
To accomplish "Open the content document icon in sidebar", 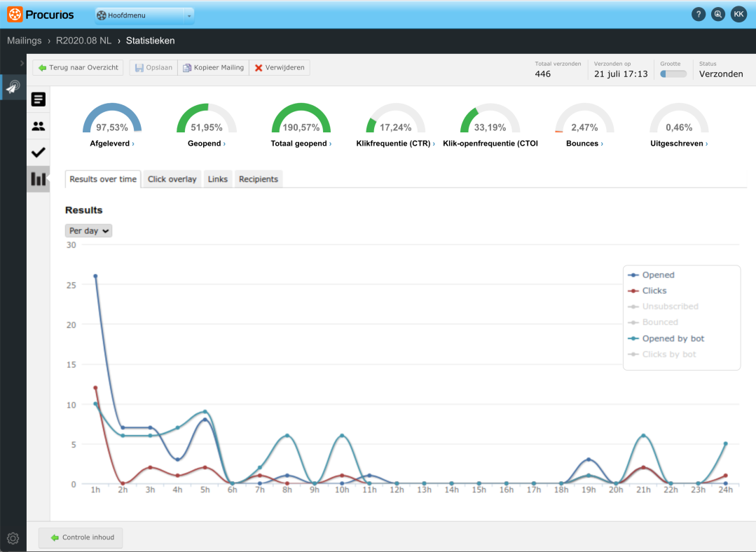I will [38, 99].
